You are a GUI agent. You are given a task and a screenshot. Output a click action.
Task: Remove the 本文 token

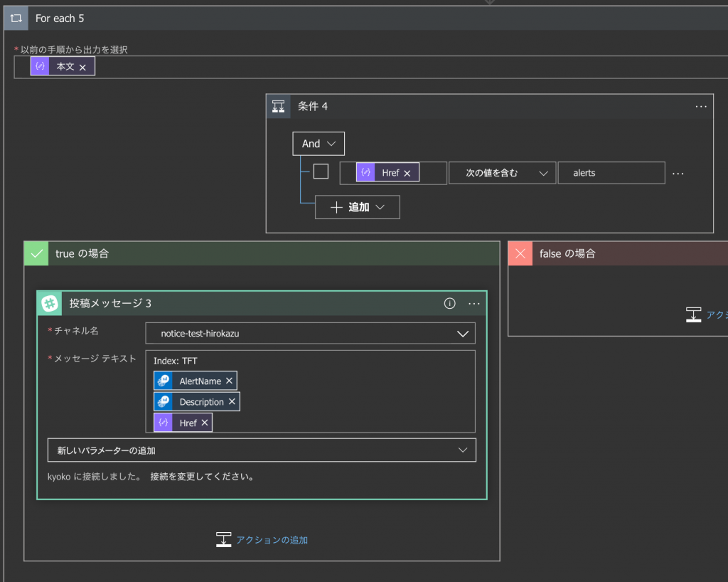point(82,68)
